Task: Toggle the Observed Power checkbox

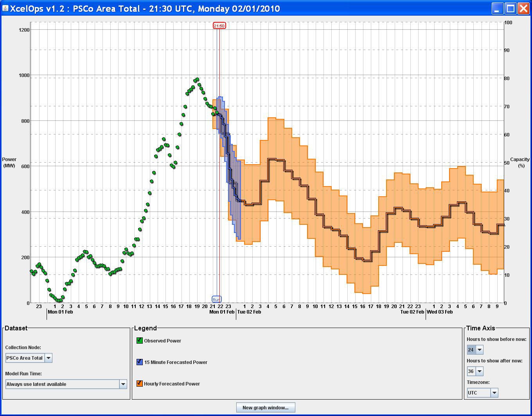Action: (140, 341)
